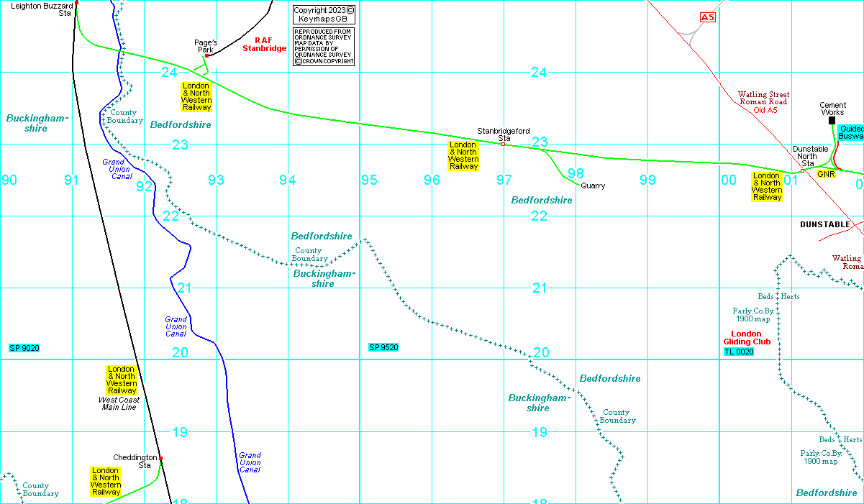
Task: Click the Stanbridgeford station square marker
Action: tap(503, 145)
